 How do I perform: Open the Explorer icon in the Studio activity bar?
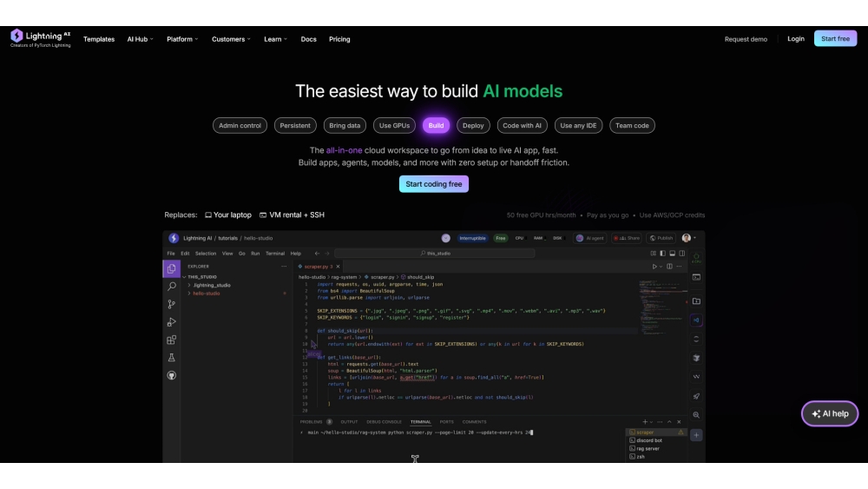pyautogui.click(x=172, y=268)
